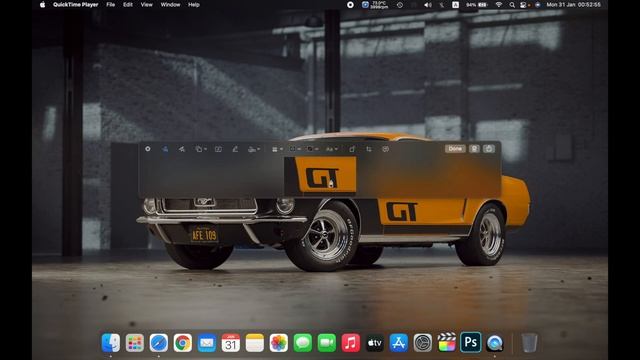Viewport: 640px width, 360px height.
Task: Open Apple TV from the Dock
Action: coord(375,342)
